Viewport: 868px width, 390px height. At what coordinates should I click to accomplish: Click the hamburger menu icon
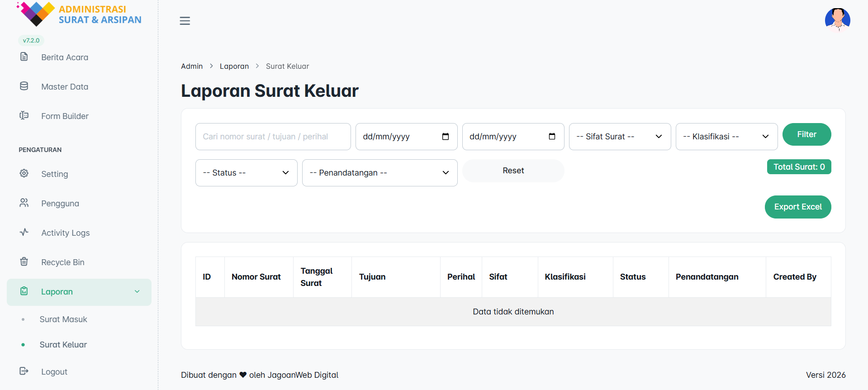coord(185,21)
